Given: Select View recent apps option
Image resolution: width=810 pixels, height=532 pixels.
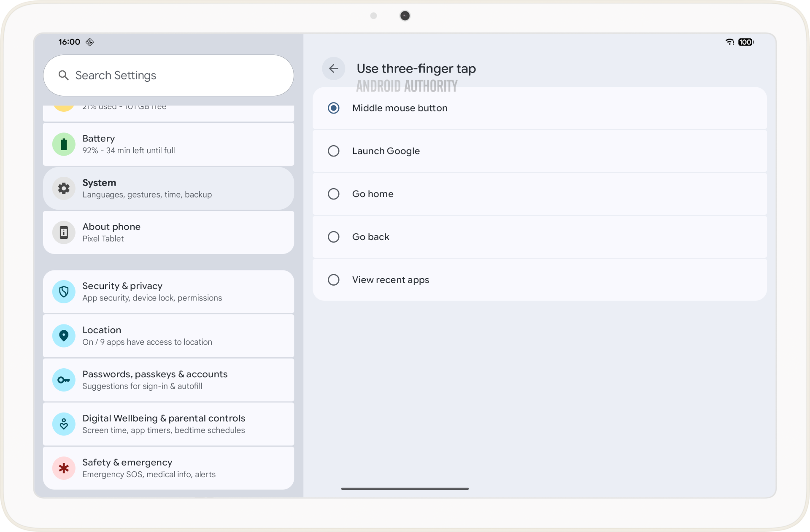Looking at the screenshot, I should click(x=334, y=280).
